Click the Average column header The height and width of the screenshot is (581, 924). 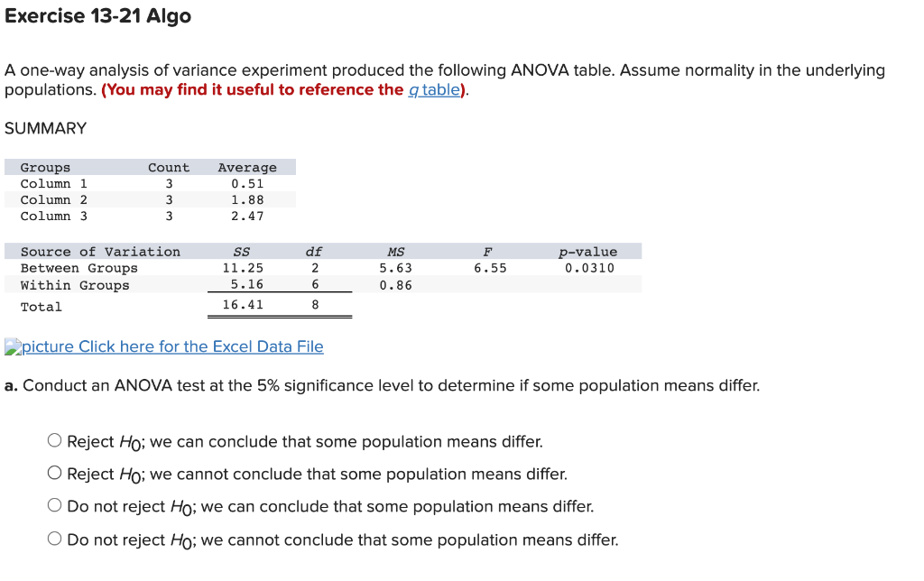point(248,167)
